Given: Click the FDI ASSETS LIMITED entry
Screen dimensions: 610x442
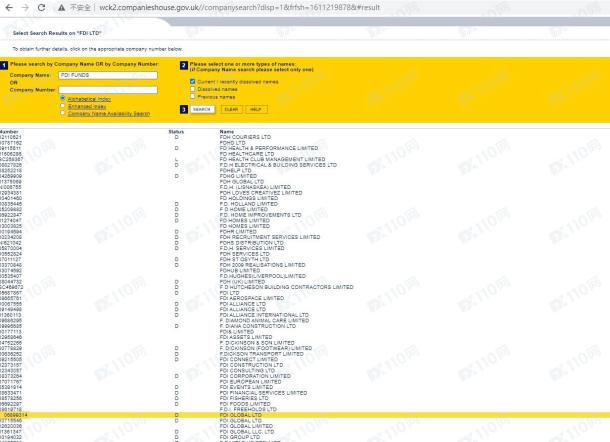Looking at the screenshot, I should (x=246, y=337).
